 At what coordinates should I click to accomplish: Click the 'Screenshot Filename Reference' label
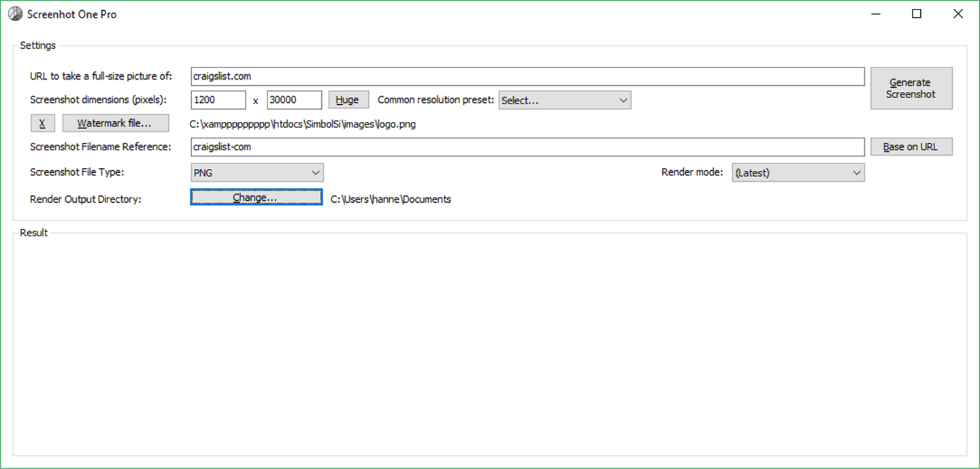[x=100, y=146]
